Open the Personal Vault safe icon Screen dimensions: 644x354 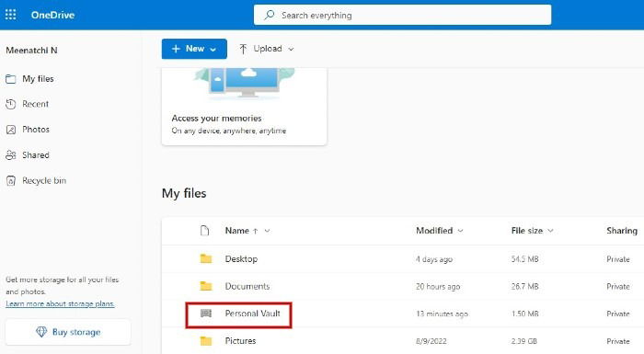[206, 314]
